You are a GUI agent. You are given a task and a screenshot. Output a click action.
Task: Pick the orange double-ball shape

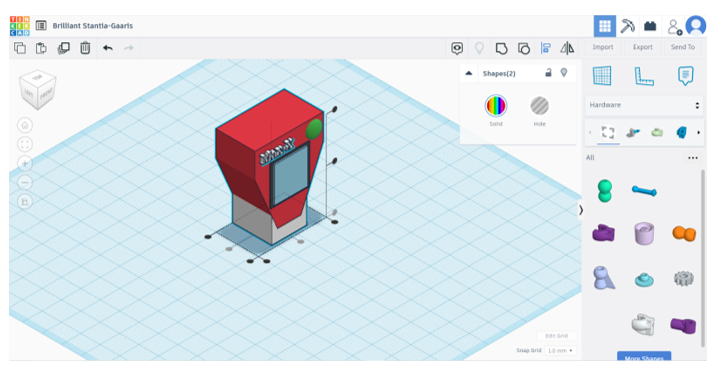[x=684, y=233]
